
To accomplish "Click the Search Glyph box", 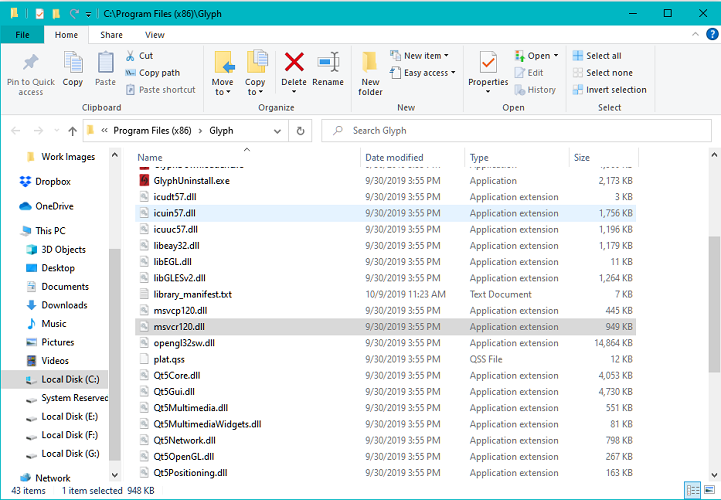I will point(516,131).
